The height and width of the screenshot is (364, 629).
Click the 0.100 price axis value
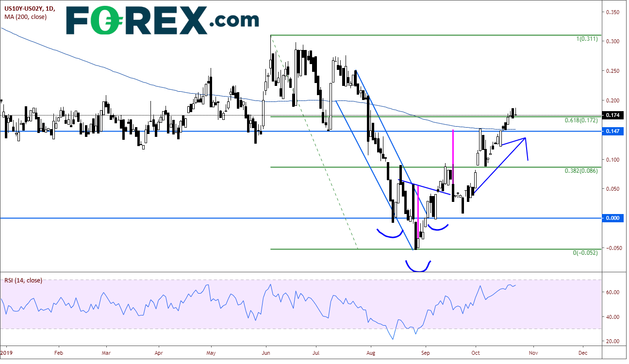point(613,160)
